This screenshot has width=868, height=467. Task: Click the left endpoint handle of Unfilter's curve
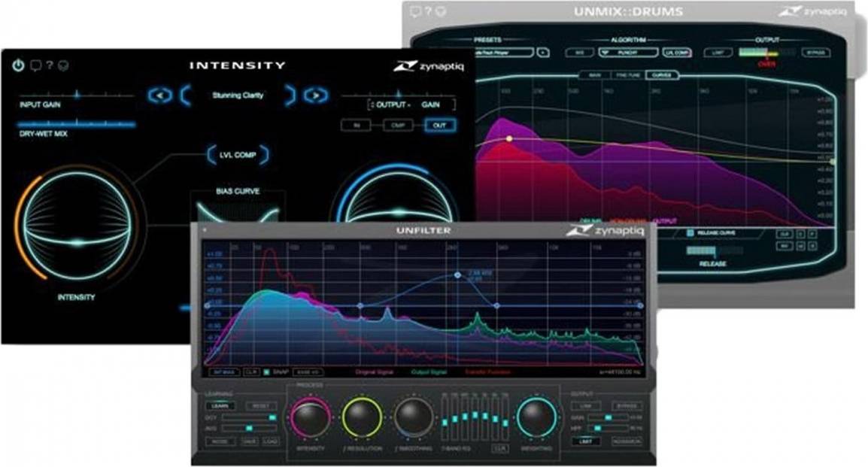(207, 305)
